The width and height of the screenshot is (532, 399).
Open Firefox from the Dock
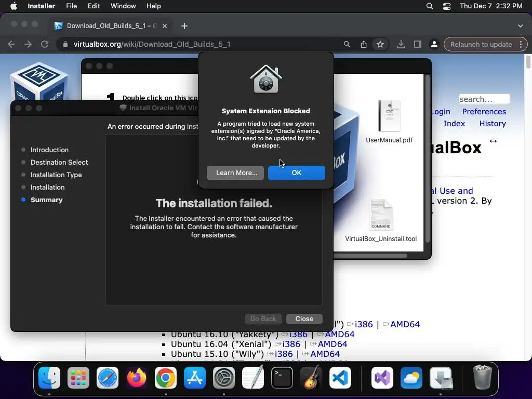coord(137,378)
